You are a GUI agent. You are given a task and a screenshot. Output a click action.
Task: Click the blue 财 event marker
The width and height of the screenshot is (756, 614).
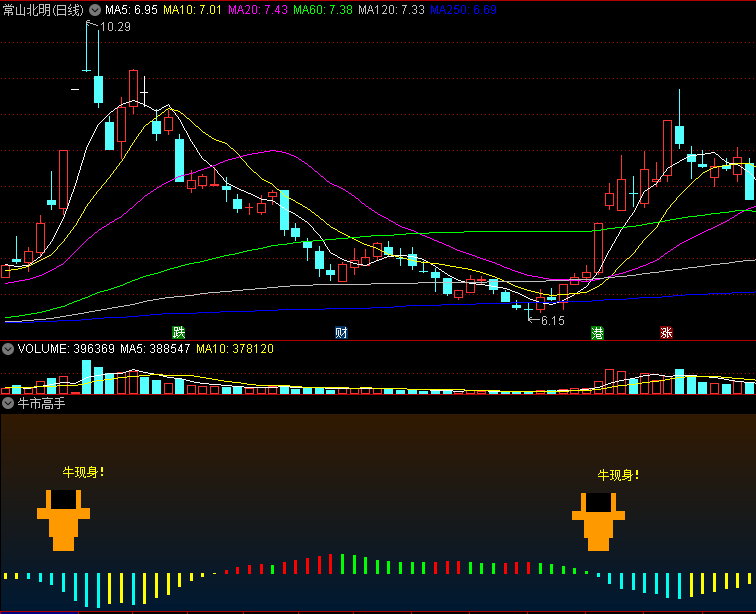point(341,332)
